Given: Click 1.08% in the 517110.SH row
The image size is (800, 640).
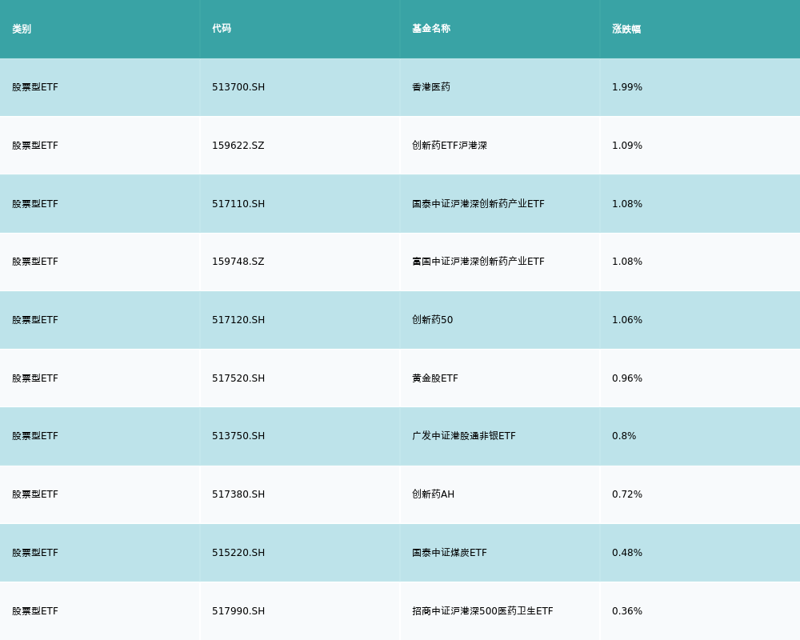Looking at the screenshot, I should (x=627, y=204).
